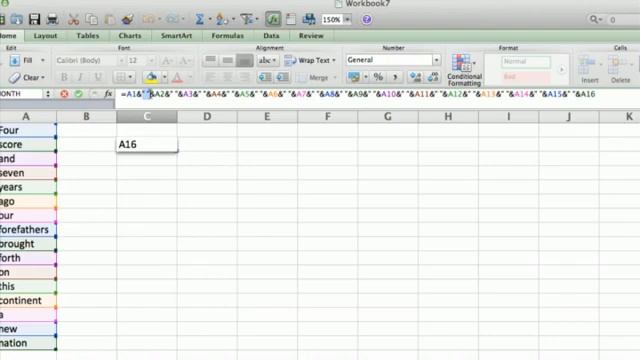Viewport: 640px width, 360px height.
Task: Select the Align Bottom button
Action: coord(244,60)
